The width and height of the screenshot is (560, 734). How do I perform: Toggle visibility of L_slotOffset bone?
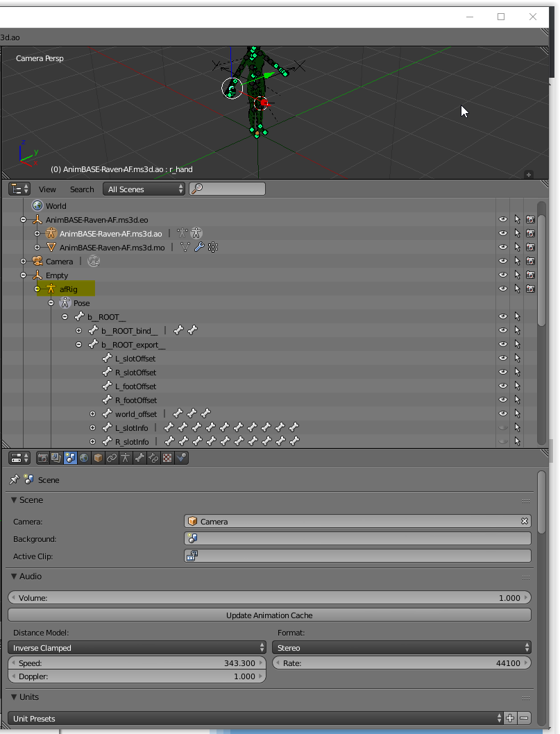coord(503,358)
